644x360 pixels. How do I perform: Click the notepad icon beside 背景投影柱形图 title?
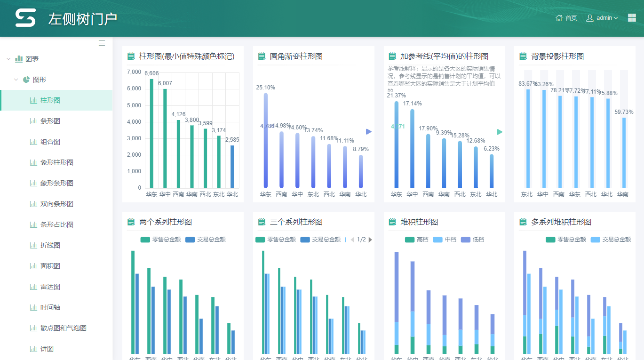click(x=523, y=56)
